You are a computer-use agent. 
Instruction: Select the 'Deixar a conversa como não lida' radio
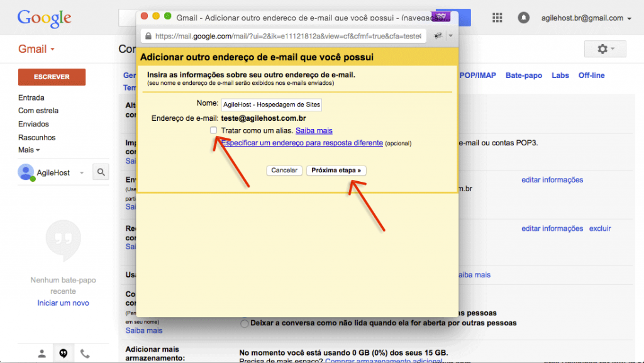pyautogui.click(x=245, y=323)
